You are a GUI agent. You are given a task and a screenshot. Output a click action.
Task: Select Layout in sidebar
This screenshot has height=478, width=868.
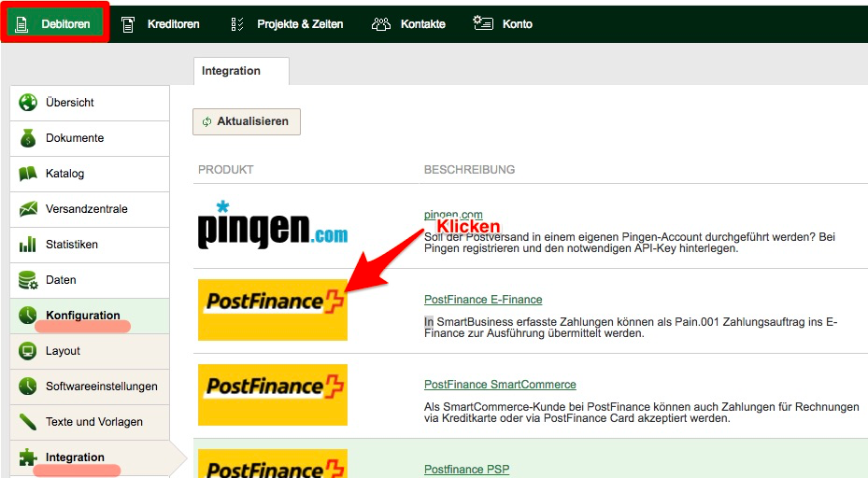[x=90, y=351]
